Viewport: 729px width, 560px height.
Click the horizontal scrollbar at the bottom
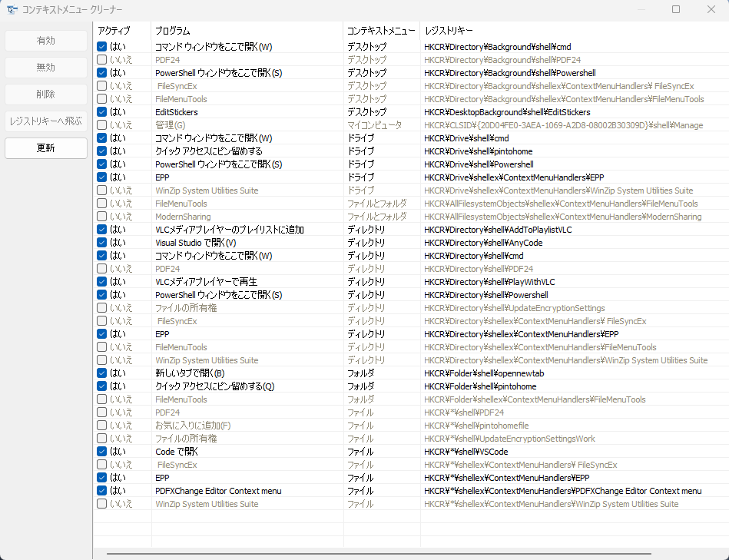[379, 554]
